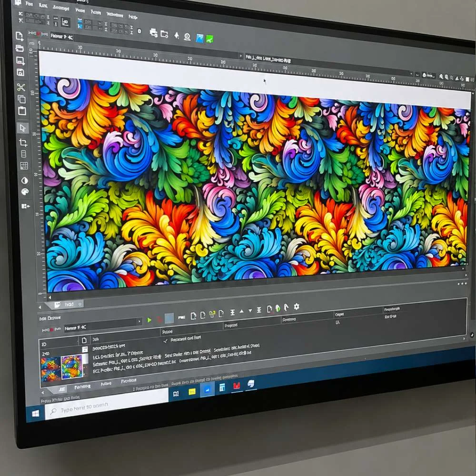Move job up with the up triangle
The height and width of the screenshot is (476, 476).
coord(242,311)
